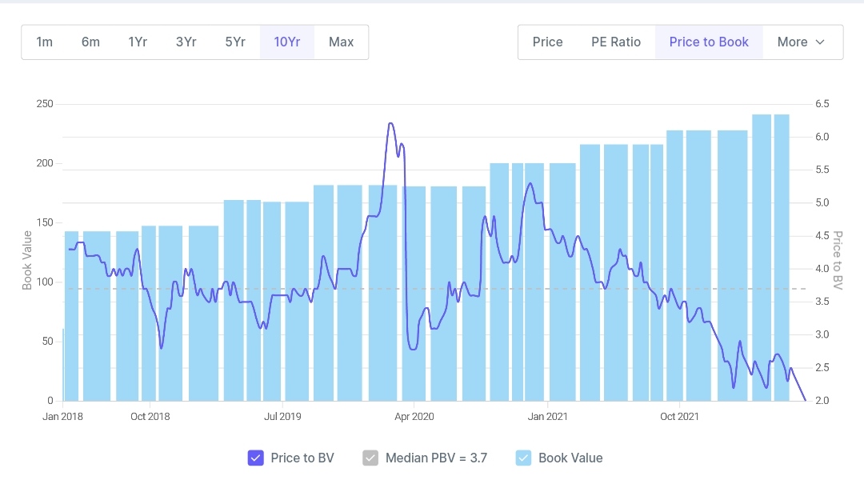
Task: Open the PE Ratio chart
Action: 616,42
